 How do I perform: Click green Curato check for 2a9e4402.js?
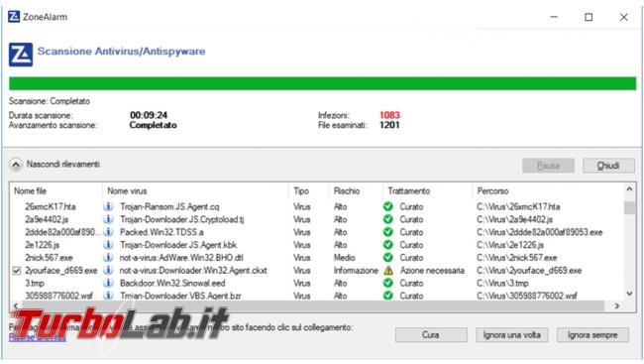point(388,219)
